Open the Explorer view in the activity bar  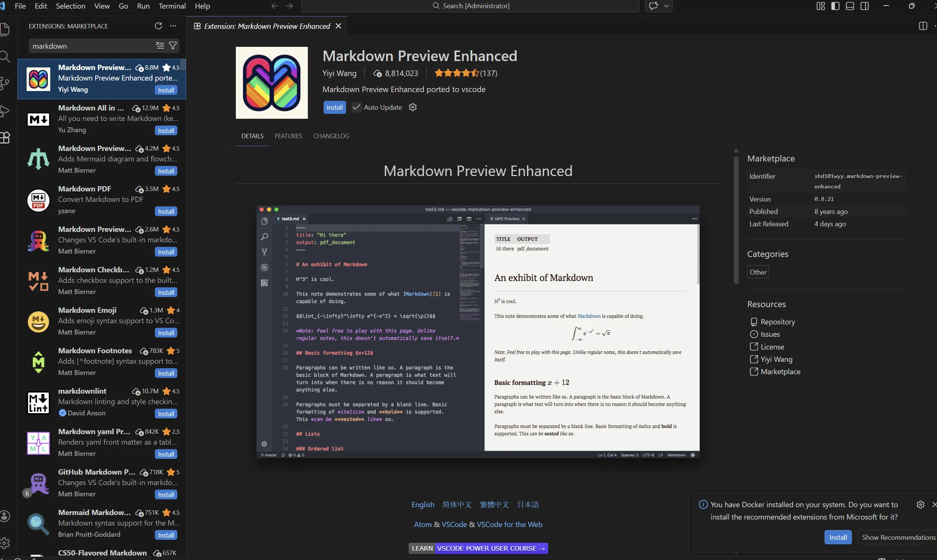click(x=6, y=29)
